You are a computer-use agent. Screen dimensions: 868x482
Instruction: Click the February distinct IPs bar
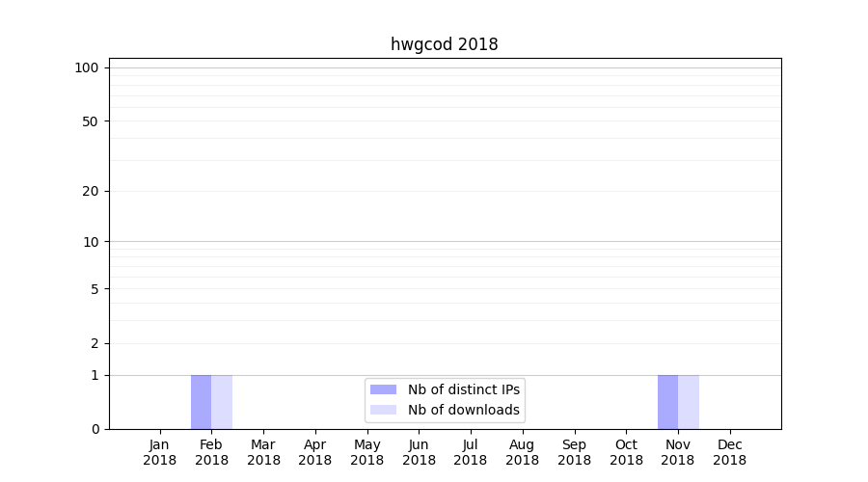(x=201, y=402)
